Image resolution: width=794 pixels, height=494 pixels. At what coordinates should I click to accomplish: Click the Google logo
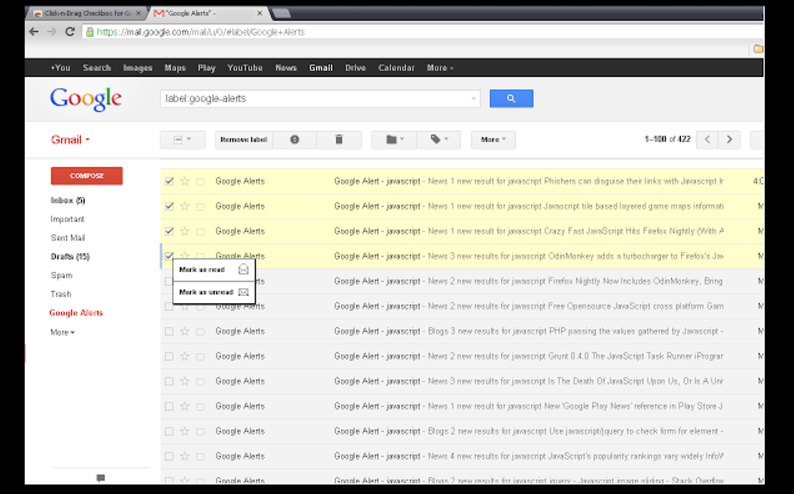86,99
